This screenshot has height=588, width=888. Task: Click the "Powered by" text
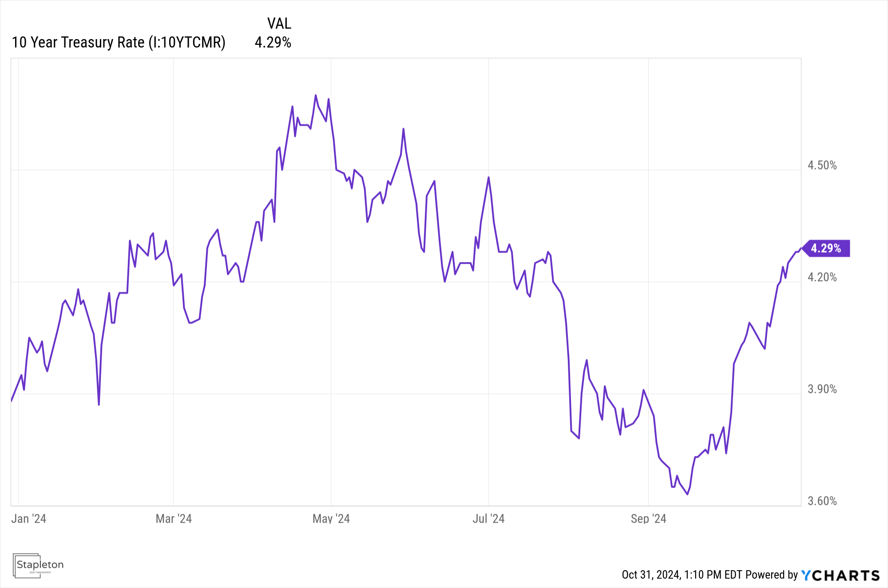pyautogui.click(x=772, y=575)
